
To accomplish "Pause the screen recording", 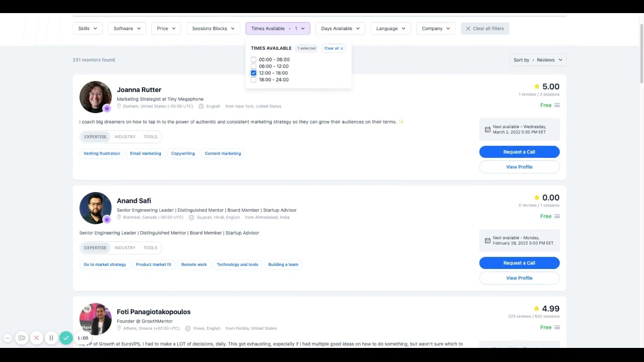I will (x=51, y=338).
